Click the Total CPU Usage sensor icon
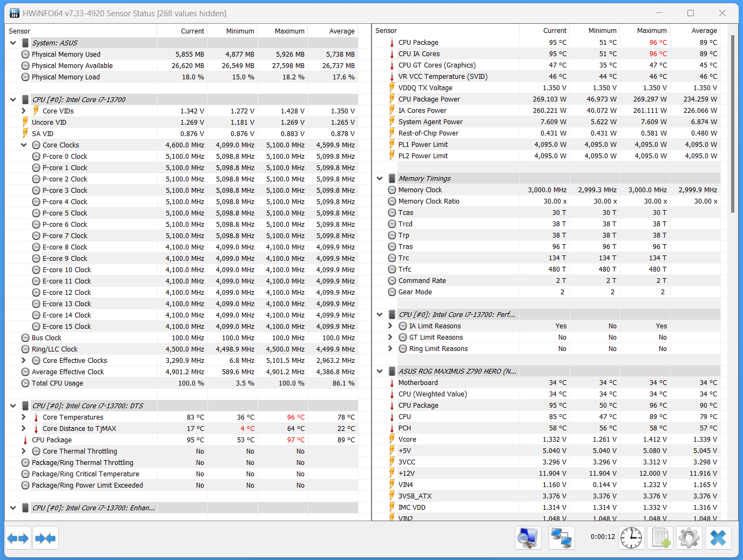 click(25, 383)
